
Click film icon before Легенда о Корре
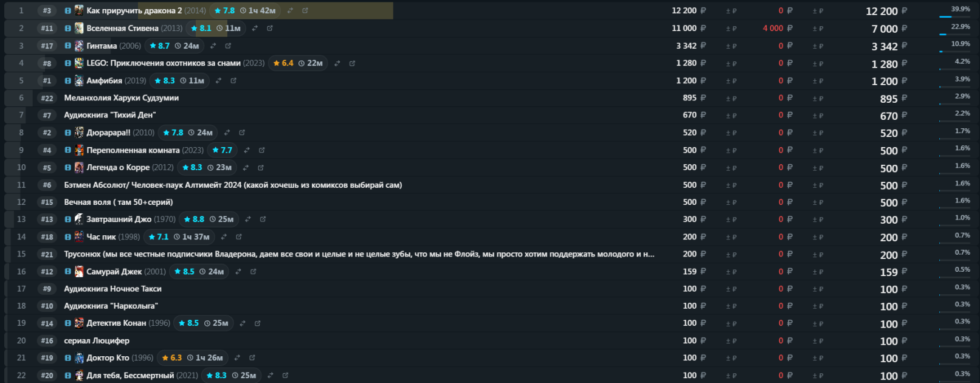[x=67, y=167]
